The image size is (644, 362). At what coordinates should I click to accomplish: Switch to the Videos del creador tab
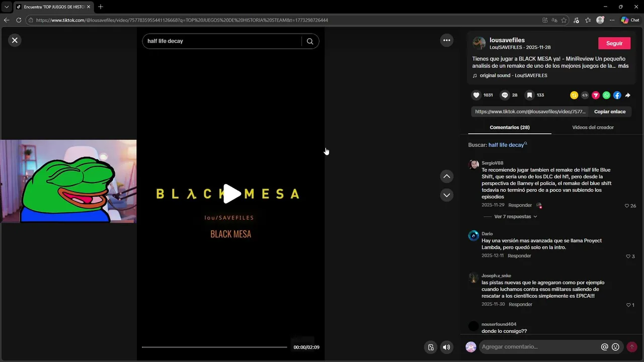click(x=593, y=127)
